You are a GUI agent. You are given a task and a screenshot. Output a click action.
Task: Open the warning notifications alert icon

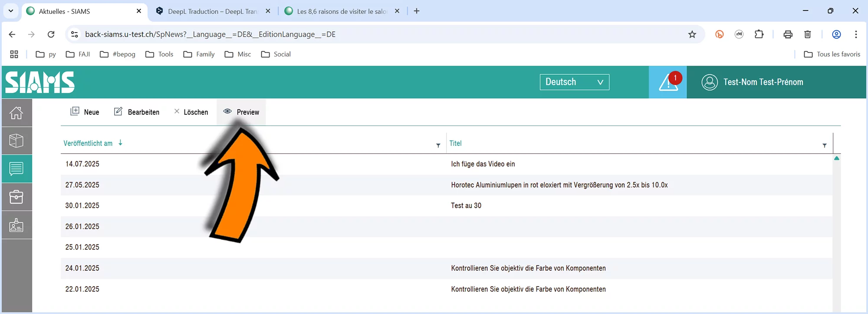667,83
